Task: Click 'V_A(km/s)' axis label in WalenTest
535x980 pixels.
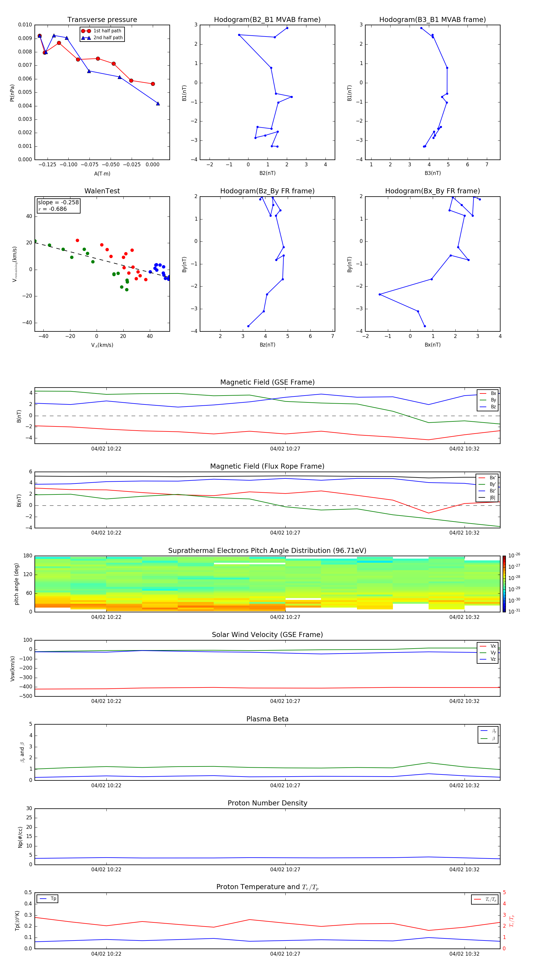Action: tap(102, 345)
